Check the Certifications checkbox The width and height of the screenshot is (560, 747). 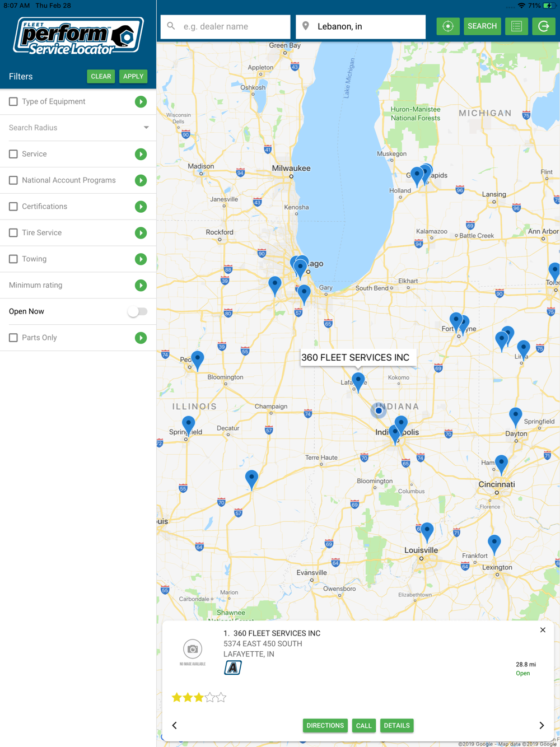[13, 207]
